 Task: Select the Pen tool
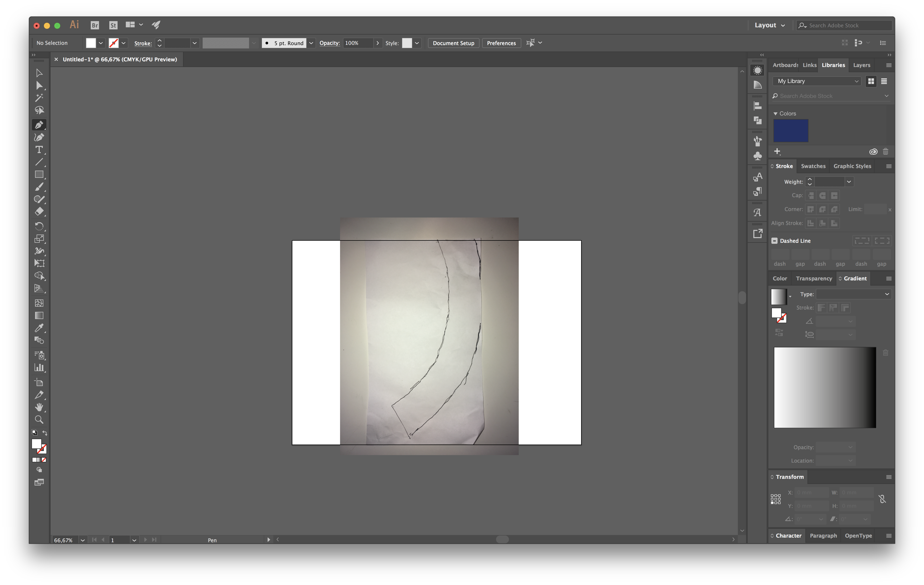[39, 124]
